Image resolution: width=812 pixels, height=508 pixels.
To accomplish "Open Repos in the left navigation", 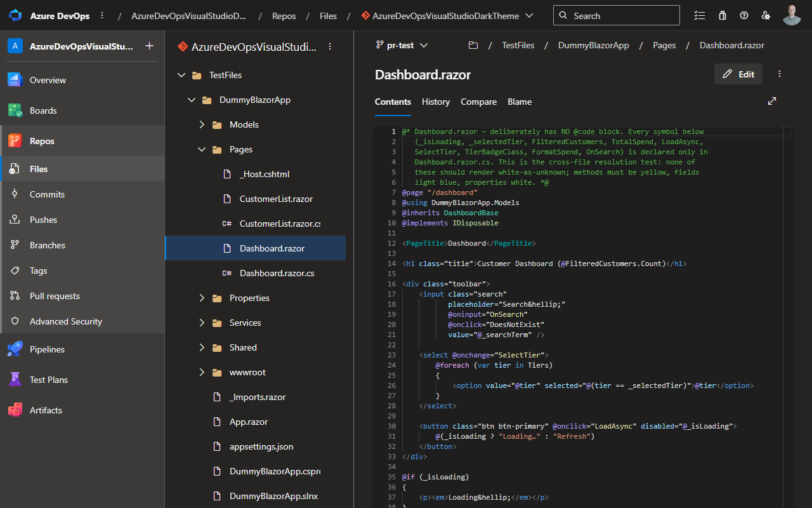I will [82, 141].
